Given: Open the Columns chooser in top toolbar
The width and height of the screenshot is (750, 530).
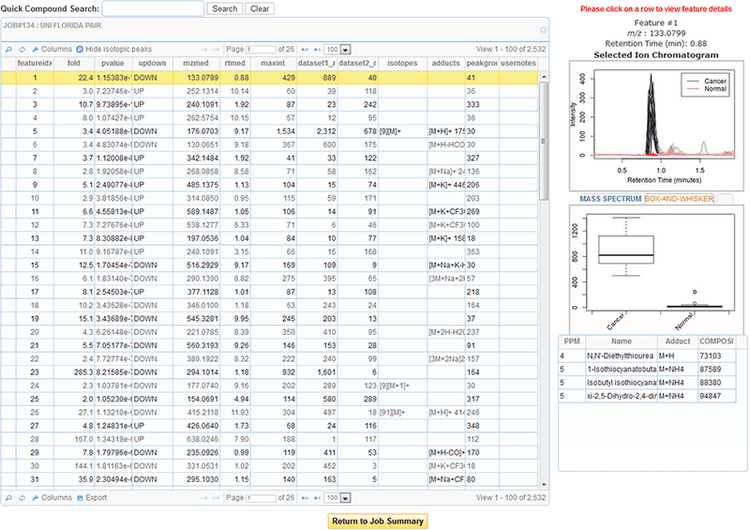Looking at the screenshot, I should pyautogui.click(x=50, y=48).
